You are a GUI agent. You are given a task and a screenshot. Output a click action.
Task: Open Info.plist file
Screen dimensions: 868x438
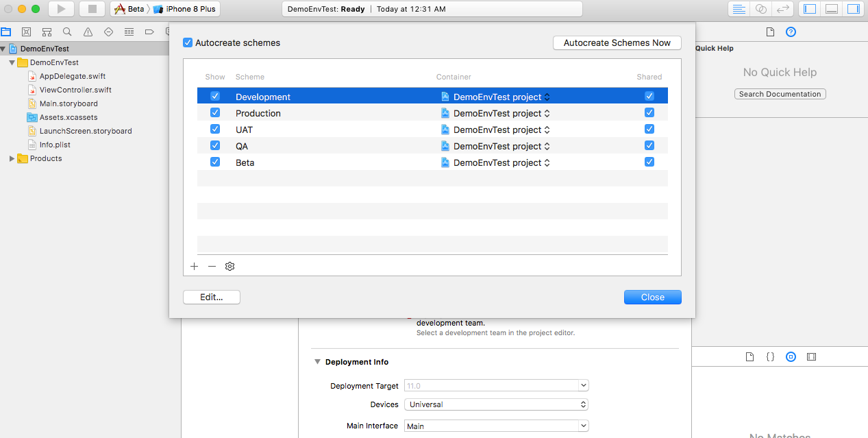click(55, 145)
